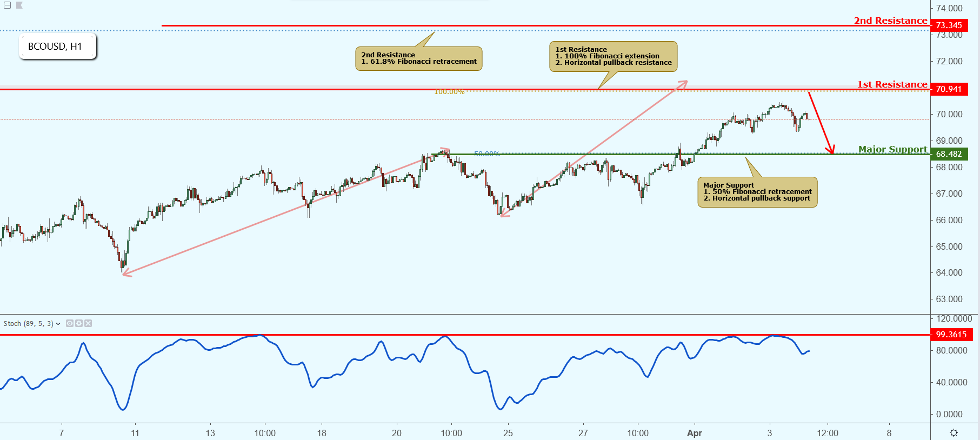
Task: Click the 'Apr' date on time axis
Action: 695,433
